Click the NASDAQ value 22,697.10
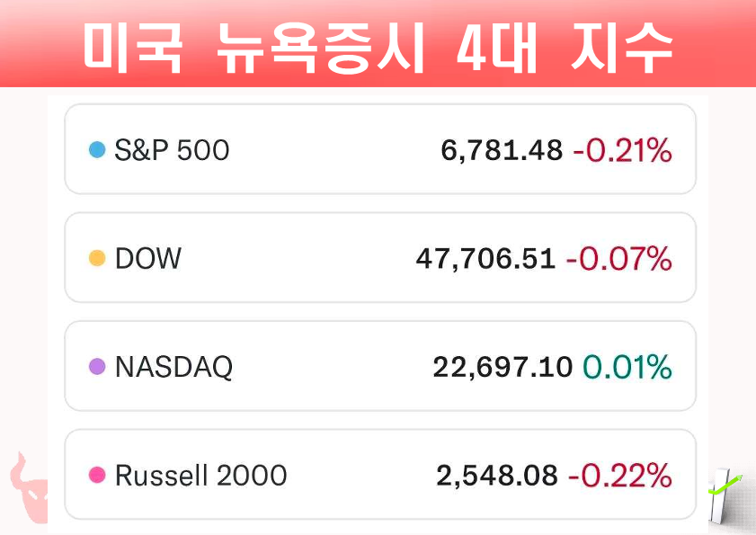Viewport: 756px width, 535px height. [x=503, y=367]
